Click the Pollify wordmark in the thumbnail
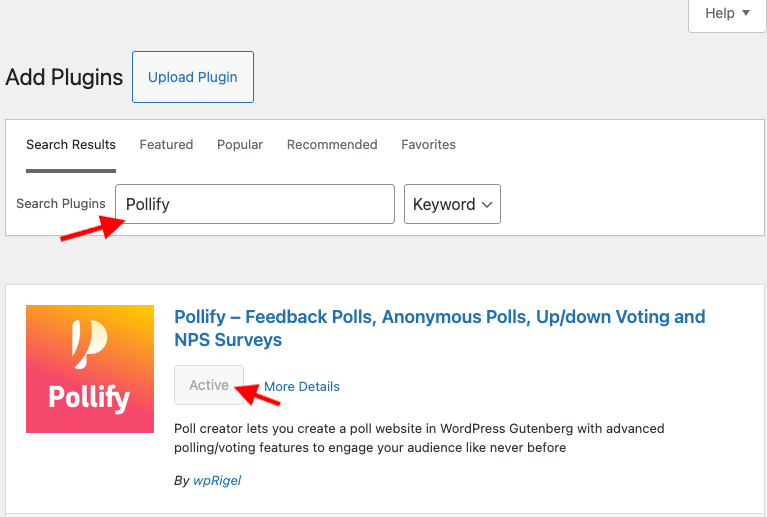 [x=90, y=399]
